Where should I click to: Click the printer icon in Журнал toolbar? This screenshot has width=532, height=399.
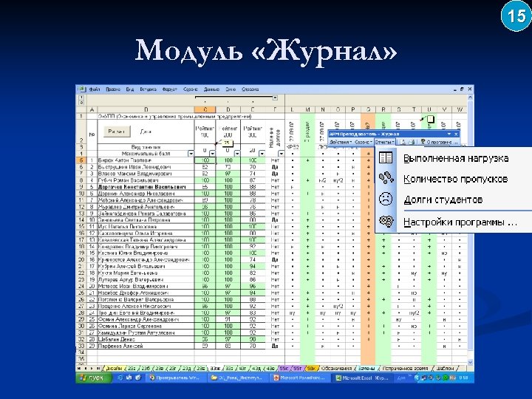[x=412, y=142]
